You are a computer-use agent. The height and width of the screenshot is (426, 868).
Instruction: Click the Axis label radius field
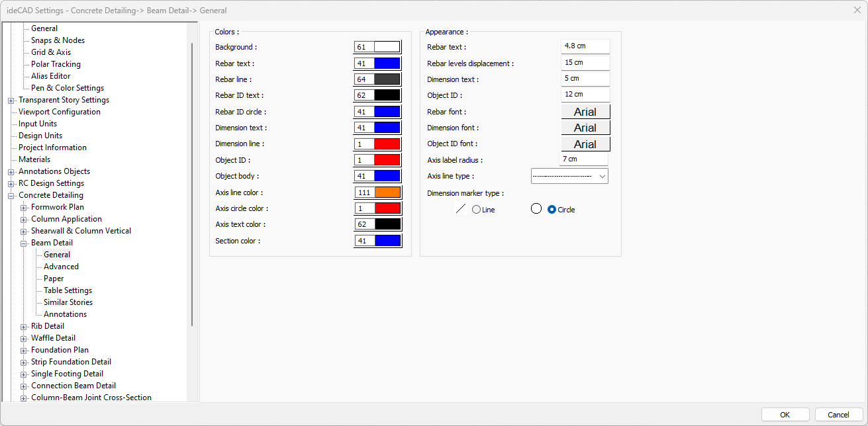(583, 159)
